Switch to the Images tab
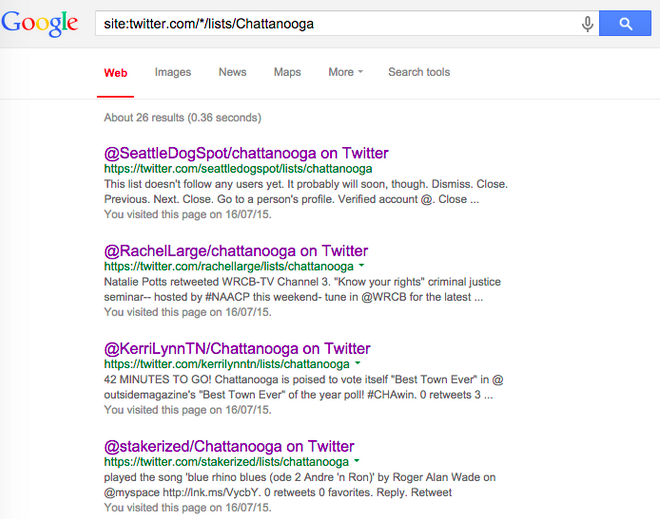 pyautogui.click(x=173, y=72)
